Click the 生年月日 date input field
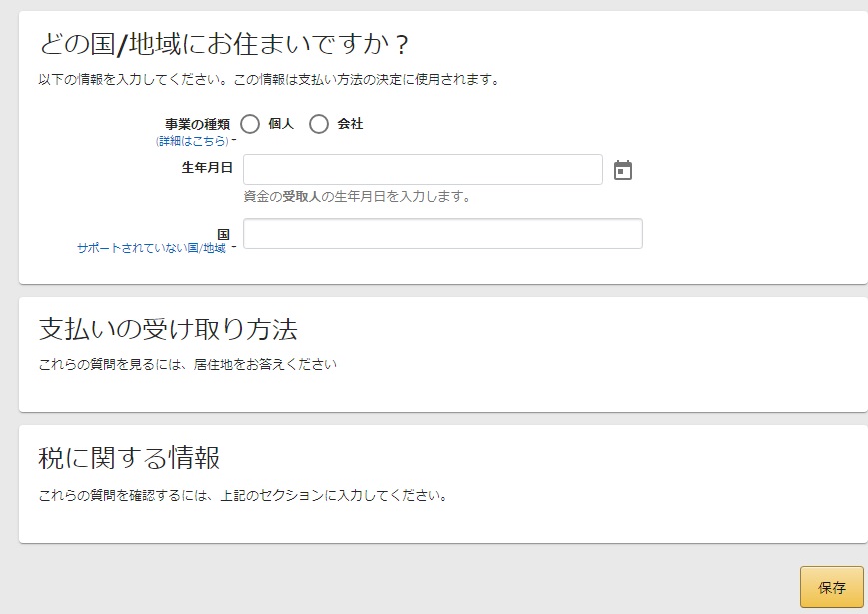 pos(423,170)
